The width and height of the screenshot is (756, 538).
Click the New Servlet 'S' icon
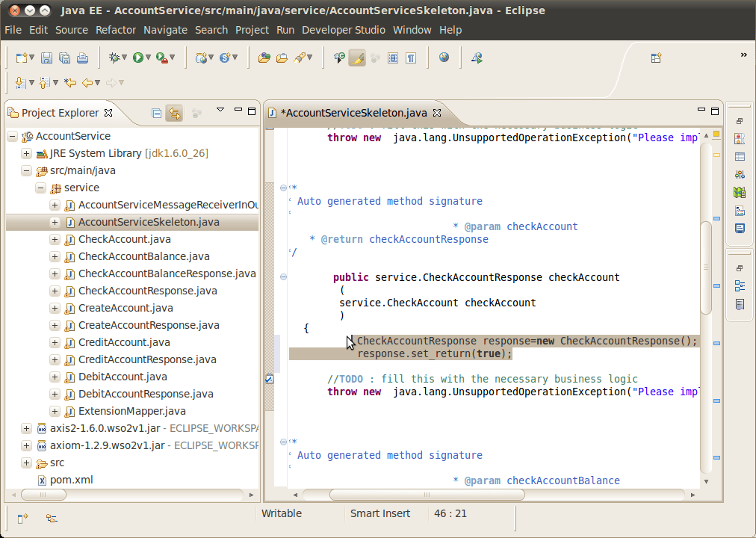click(x=225, y=58)
